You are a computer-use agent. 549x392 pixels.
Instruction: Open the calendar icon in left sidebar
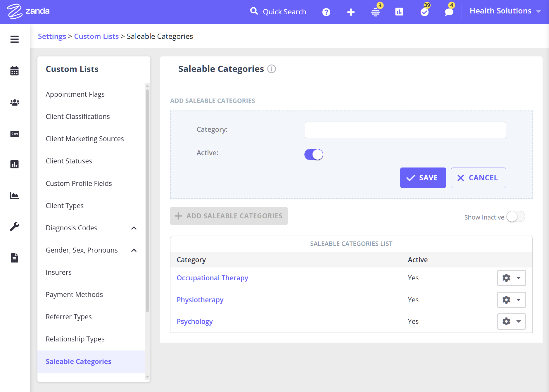[14, 71]
